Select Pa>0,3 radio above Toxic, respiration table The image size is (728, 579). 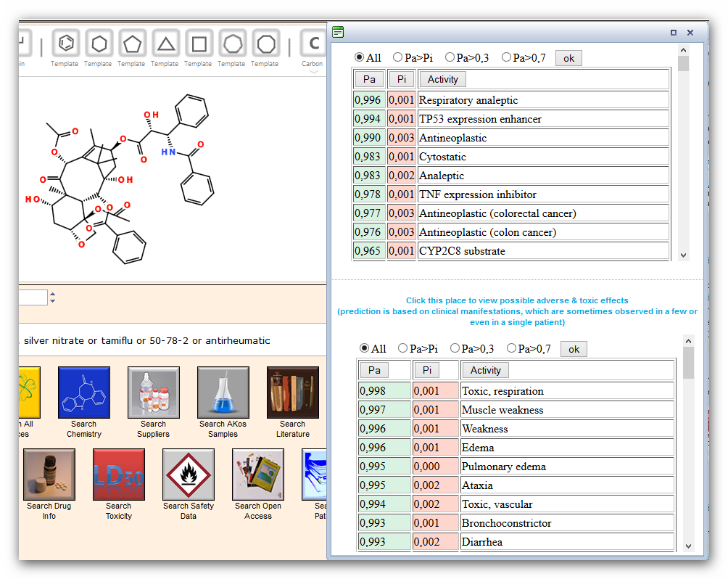455,348
